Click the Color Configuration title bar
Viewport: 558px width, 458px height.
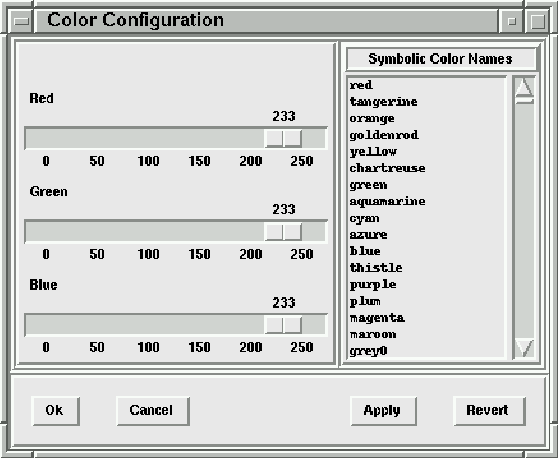pyautogui.click(x=266, y=21)
